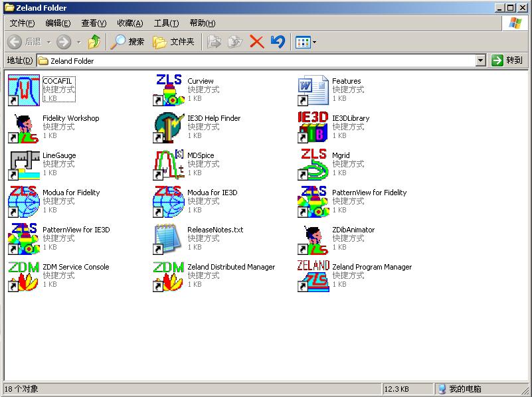Select the LineGauge caliper icon
This screenshot has height=397, width=532.
24,165
